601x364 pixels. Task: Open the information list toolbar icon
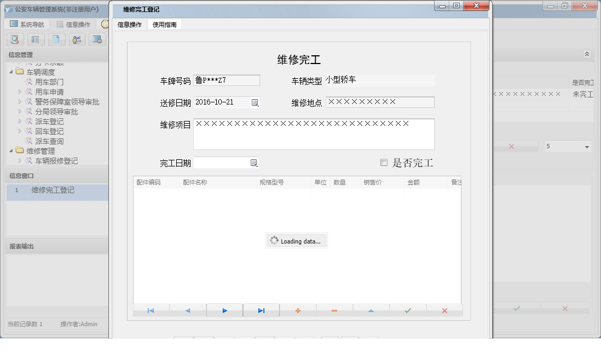[35, 39]
